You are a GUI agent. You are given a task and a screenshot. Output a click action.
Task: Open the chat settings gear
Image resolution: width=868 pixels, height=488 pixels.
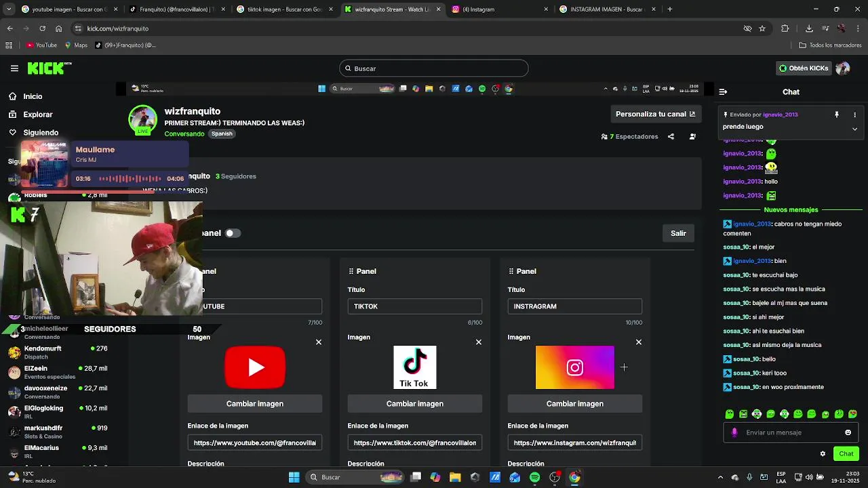coord(823,454)
